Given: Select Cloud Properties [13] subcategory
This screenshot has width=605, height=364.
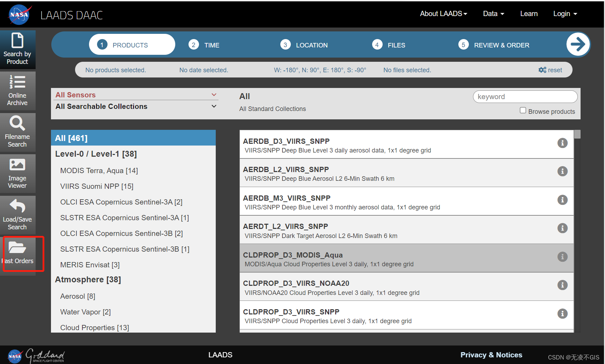Looking at the screenshot, I should click(95, 328).
